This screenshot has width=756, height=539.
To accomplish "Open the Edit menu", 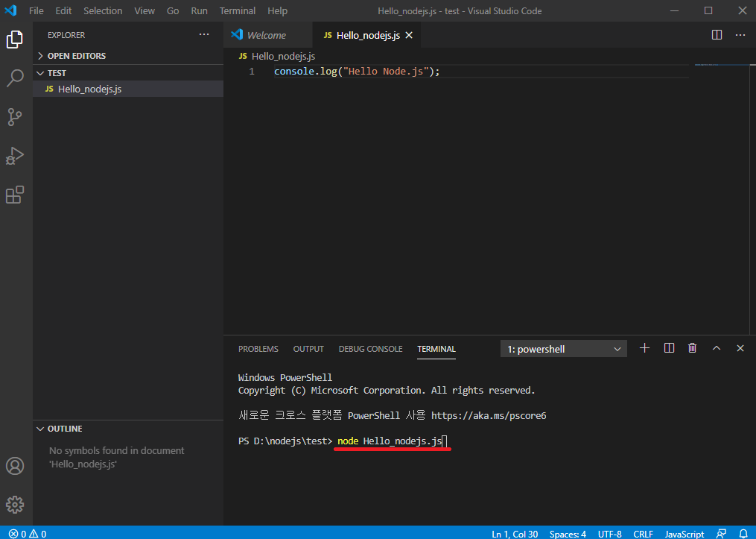I will (63, 10).
